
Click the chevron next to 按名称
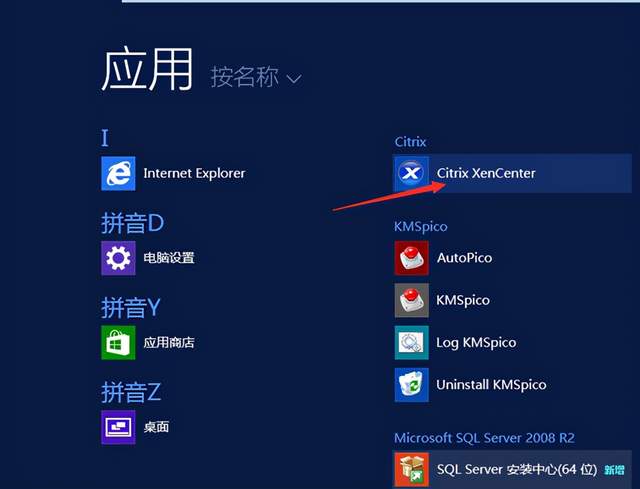click(x=294, y=78)
